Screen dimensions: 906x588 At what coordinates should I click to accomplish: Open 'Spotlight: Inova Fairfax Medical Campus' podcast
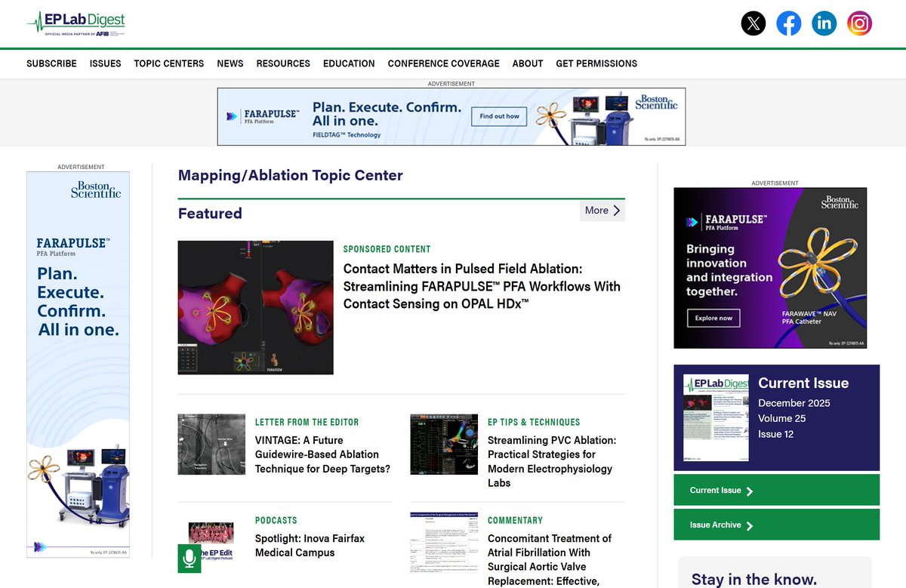[x=310, y=546]
